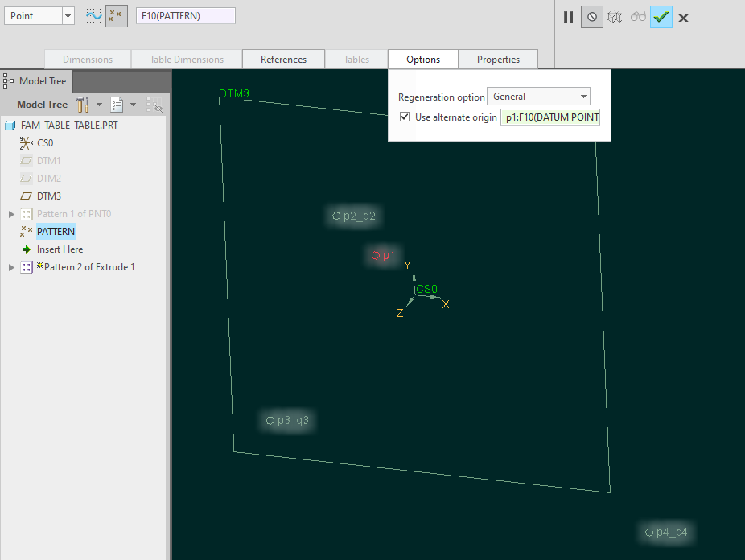Cancel the pattern with the X button
Viewport: 745px width, 560px height.
click(682, 16)
